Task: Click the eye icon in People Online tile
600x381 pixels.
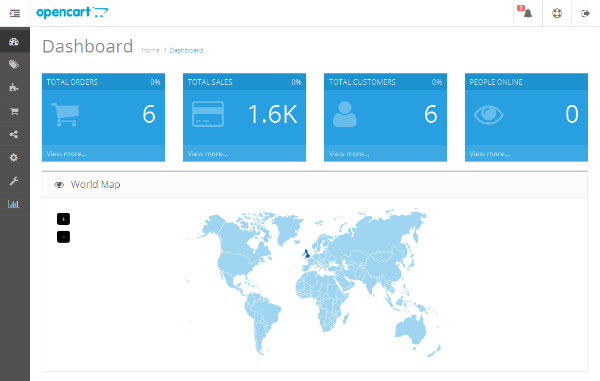Action: pos(489,114)
